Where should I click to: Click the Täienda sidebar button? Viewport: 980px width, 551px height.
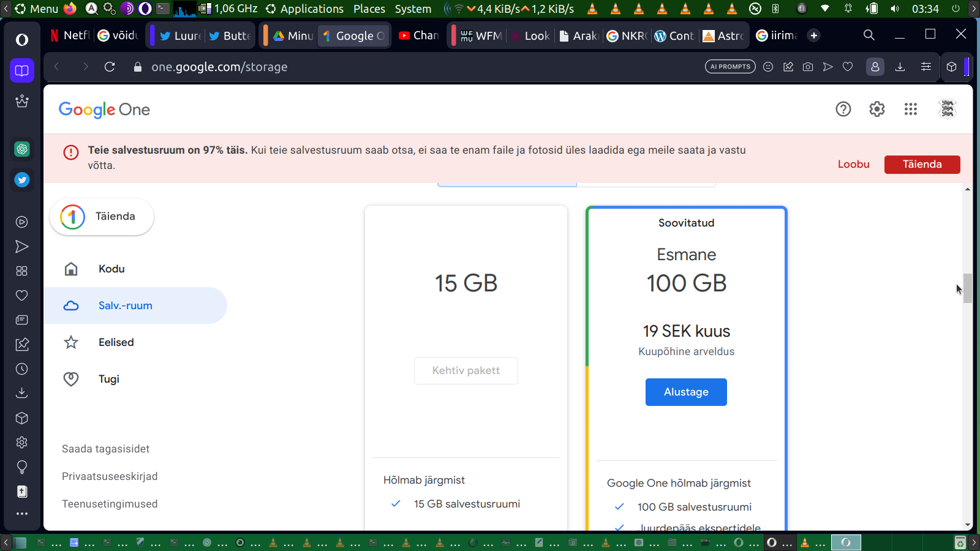tap(102, 217)
